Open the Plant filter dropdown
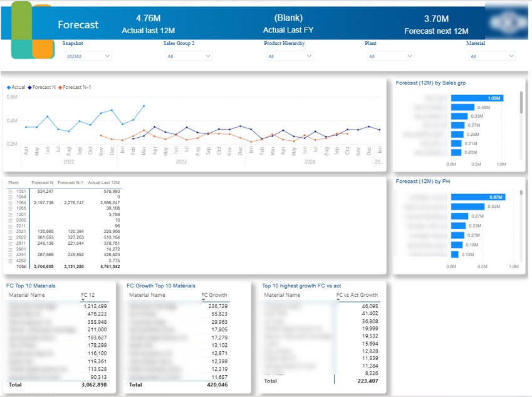 click(x=391, y=55)
